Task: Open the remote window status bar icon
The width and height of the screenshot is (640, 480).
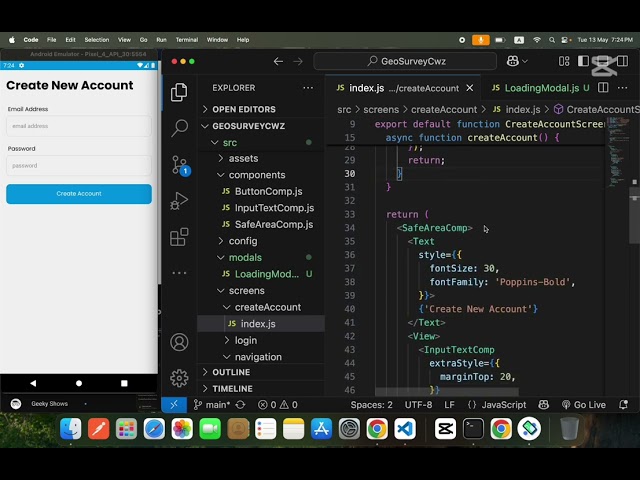Action: click(x=174, y=404)
